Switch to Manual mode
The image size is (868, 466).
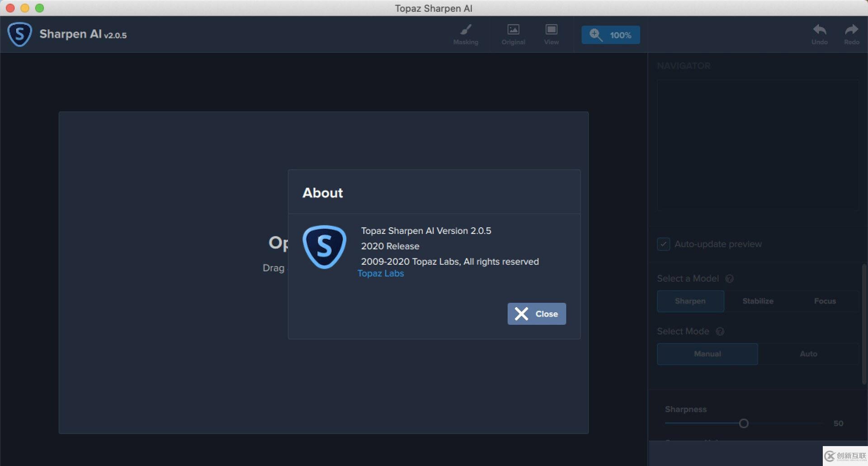708,354
